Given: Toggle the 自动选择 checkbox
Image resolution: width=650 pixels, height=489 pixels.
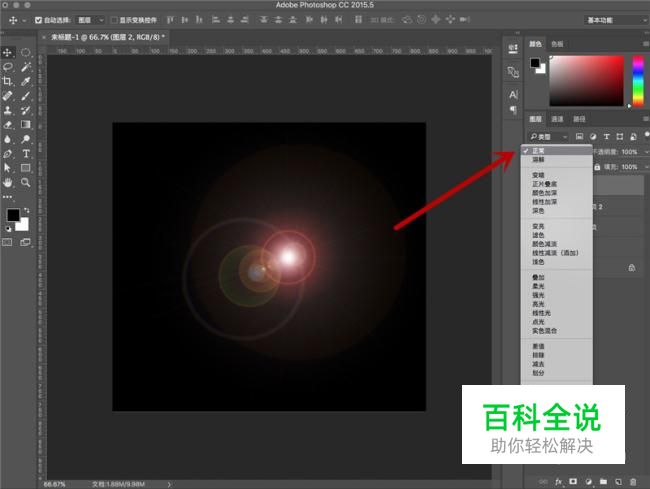Looking at the screenshot, I should (38, 20).
